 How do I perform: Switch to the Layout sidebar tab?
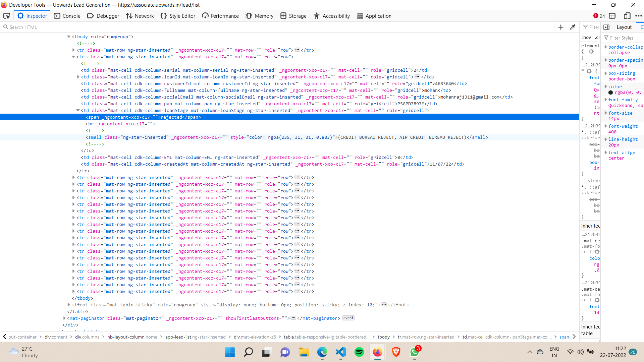tap(624, 27)
